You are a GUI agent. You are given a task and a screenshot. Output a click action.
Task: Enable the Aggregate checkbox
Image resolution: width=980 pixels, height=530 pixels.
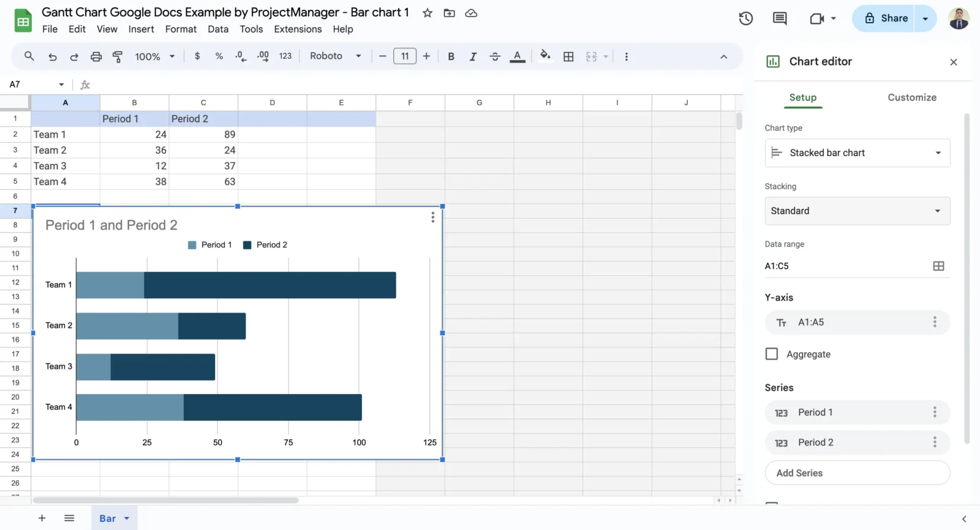(x=772, y=354)
